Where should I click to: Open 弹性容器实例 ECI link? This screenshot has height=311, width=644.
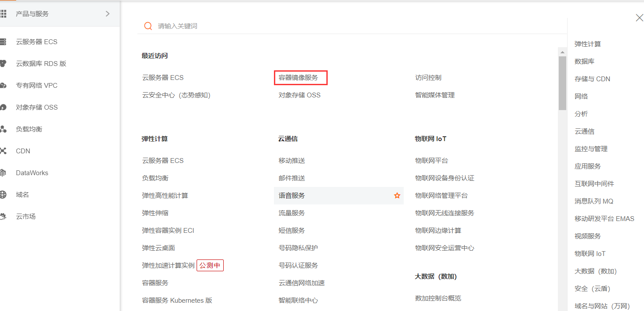click(168, 231)
